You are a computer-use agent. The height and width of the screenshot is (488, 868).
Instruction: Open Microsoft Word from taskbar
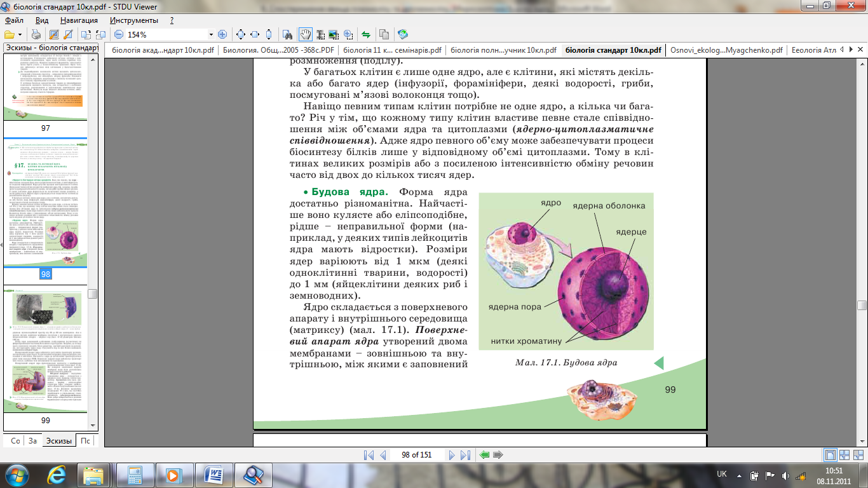214,475
